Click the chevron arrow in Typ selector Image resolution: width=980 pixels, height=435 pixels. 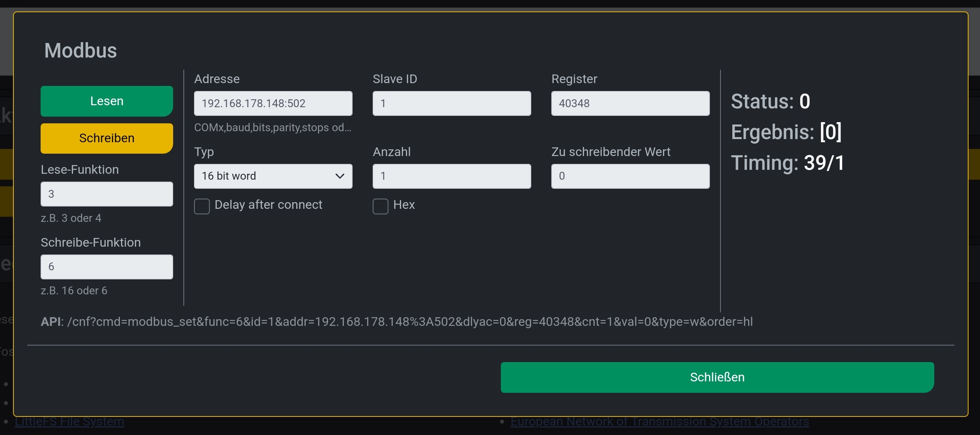[340, 176]
